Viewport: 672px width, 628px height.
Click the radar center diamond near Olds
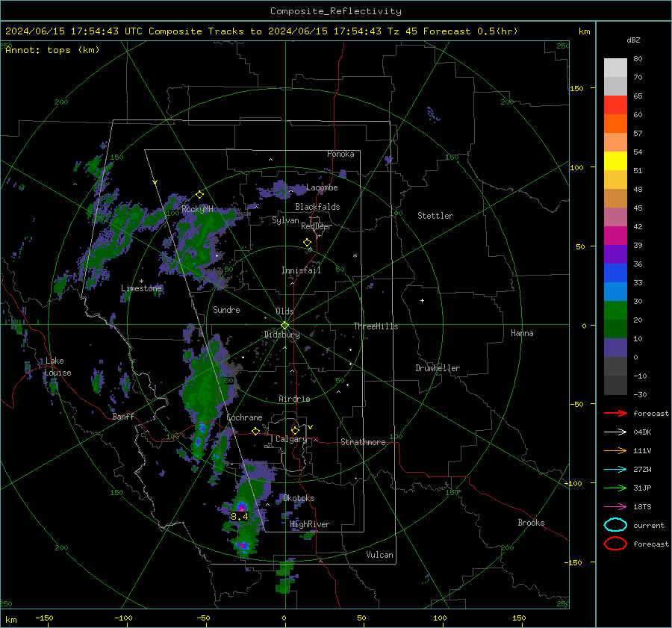pos(285,326)
